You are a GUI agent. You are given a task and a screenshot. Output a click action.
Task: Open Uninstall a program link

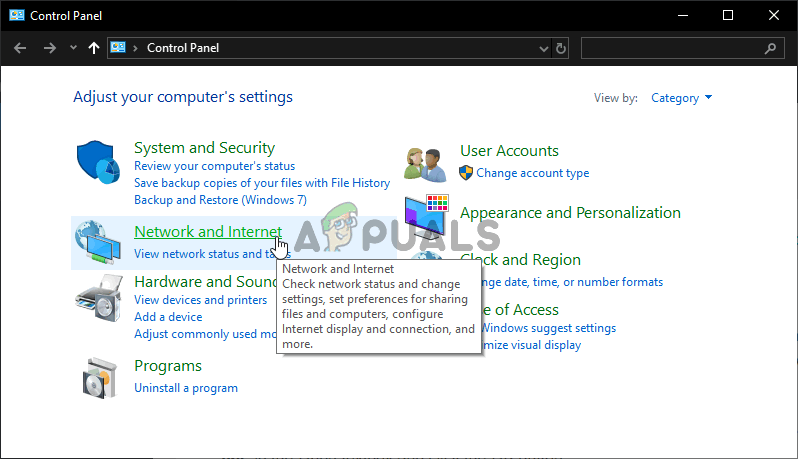(186, 387)
